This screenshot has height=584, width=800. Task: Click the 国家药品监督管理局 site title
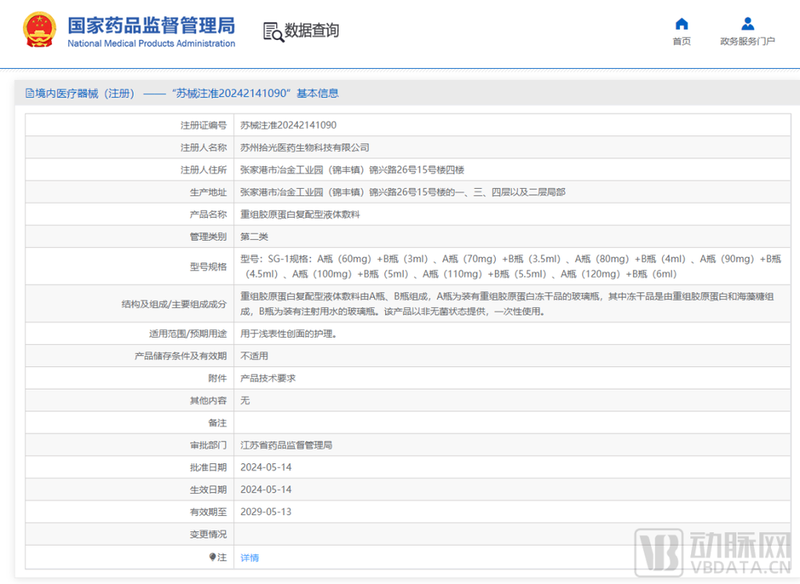coord(151,24)
